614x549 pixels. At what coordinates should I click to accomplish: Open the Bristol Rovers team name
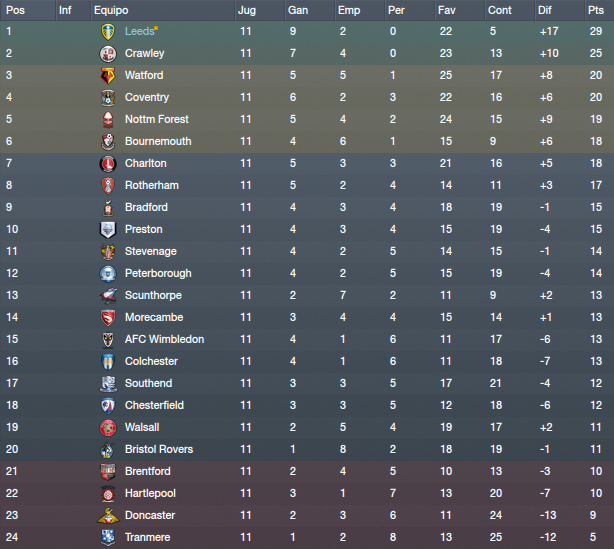coord(159,450)
